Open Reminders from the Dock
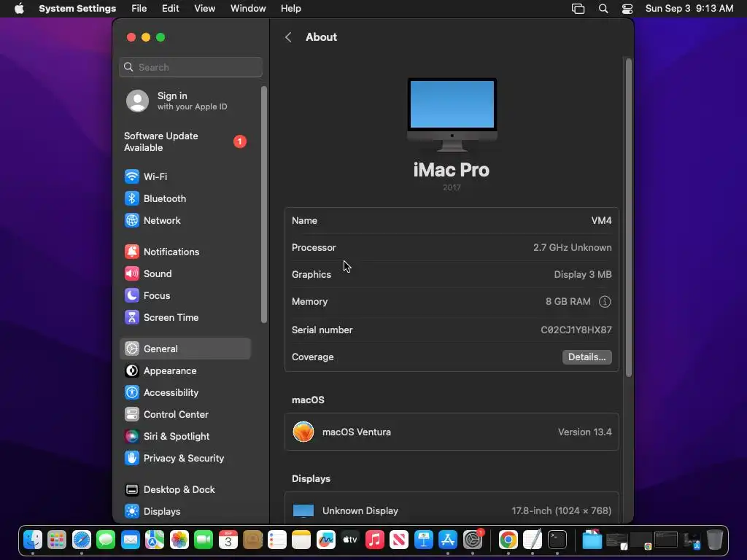 [x=276, y=540]
